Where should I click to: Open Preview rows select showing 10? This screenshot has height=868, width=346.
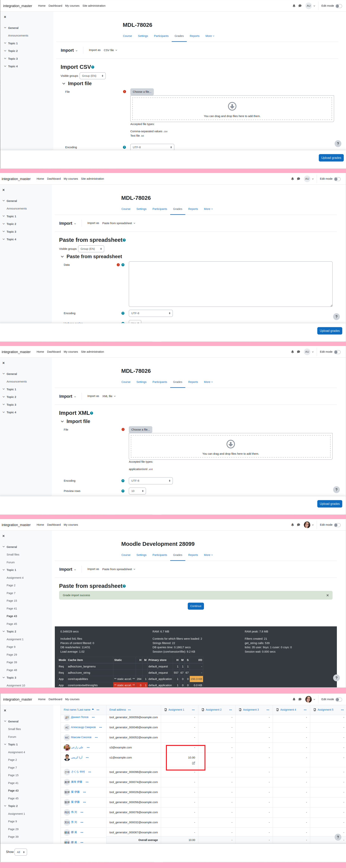click(137, 491)
